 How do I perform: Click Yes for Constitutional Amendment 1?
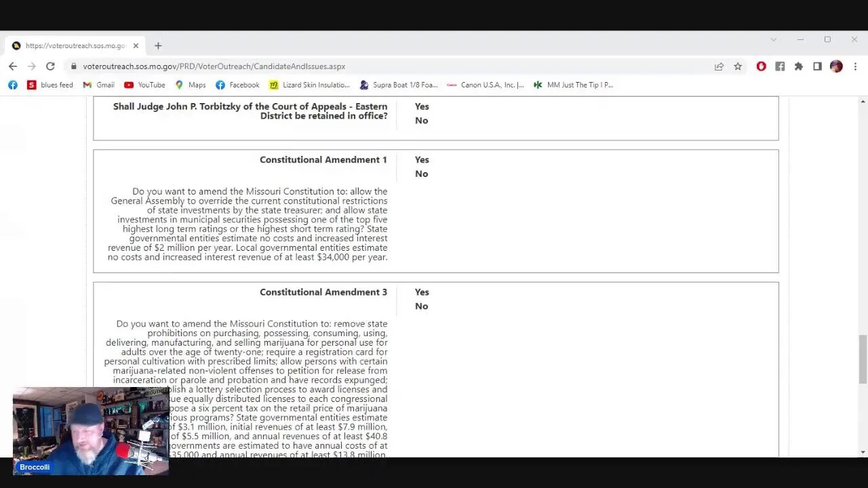coord(422,160)
